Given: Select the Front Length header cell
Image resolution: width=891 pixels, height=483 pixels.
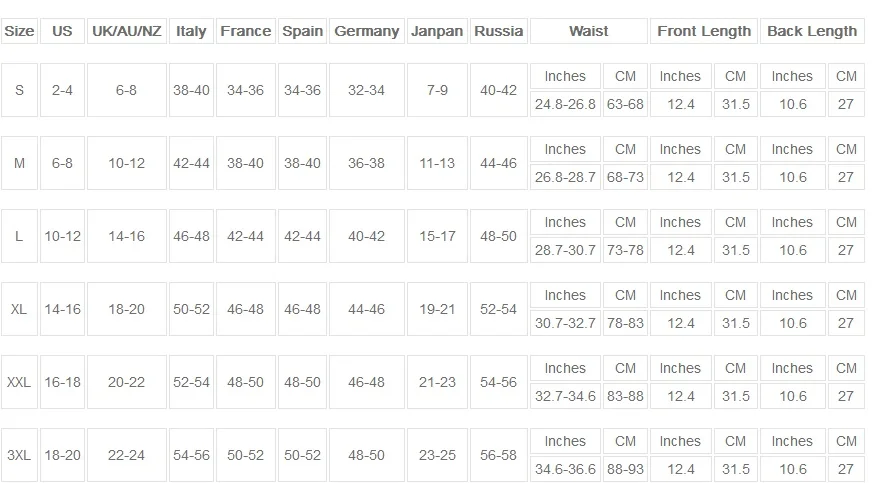Looking at the screenshot, I should pos(704,31).
